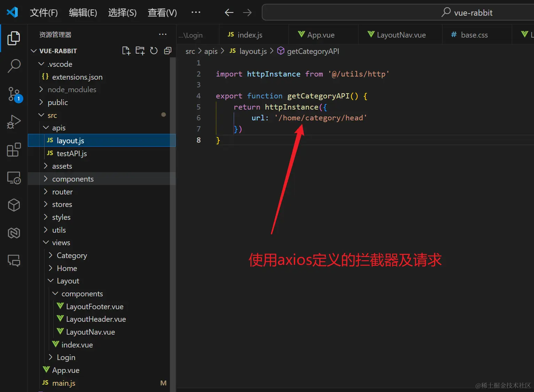This screenshot has height=392, width=534.
Task: Click the JS icon of testAPI.js
Action: click(50, 153)
